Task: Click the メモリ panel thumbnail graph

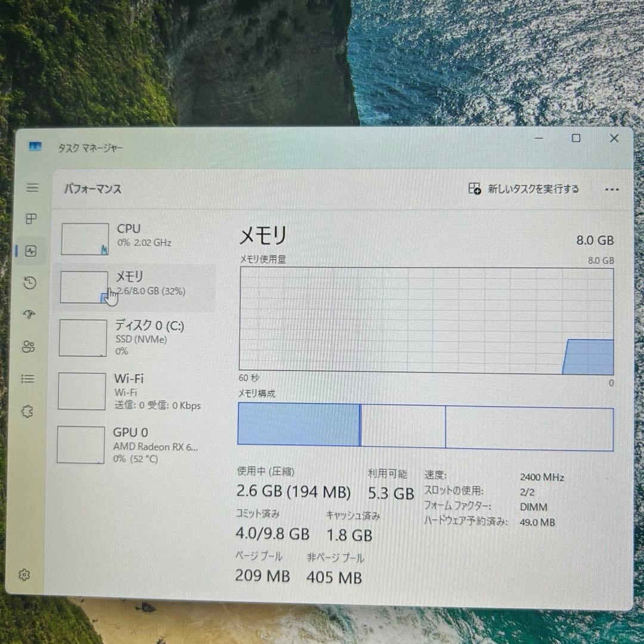Action: [84, 287]
